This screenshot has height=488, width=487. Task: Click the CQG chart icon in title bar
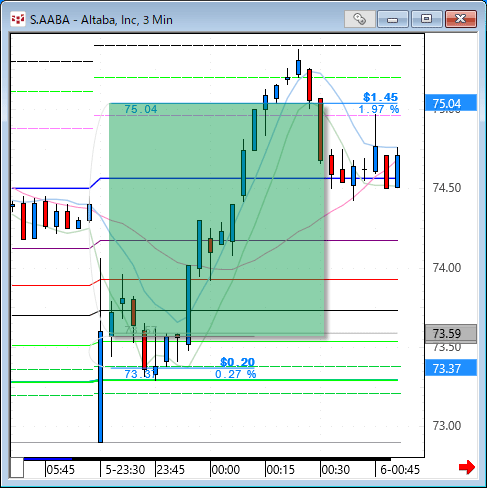click(x=17, y=19)
